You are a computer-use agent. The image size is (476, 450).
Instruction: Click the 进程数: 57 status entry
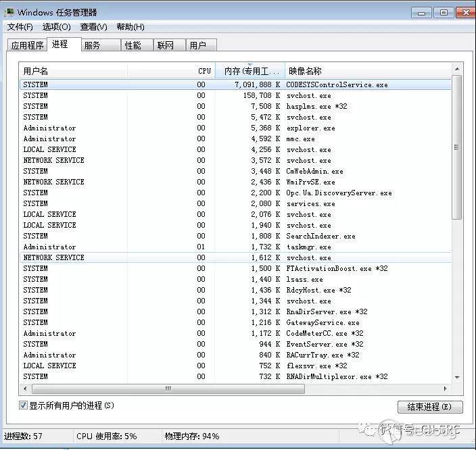point(23,436)
